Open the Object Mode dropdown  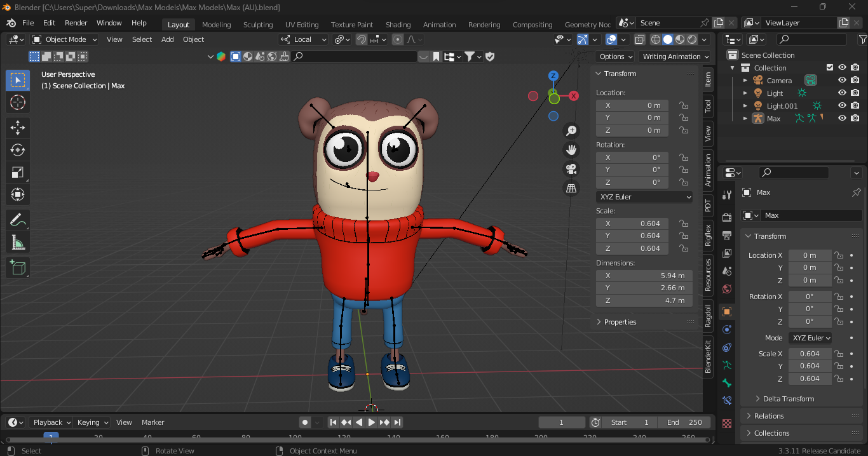coord(65,39)
